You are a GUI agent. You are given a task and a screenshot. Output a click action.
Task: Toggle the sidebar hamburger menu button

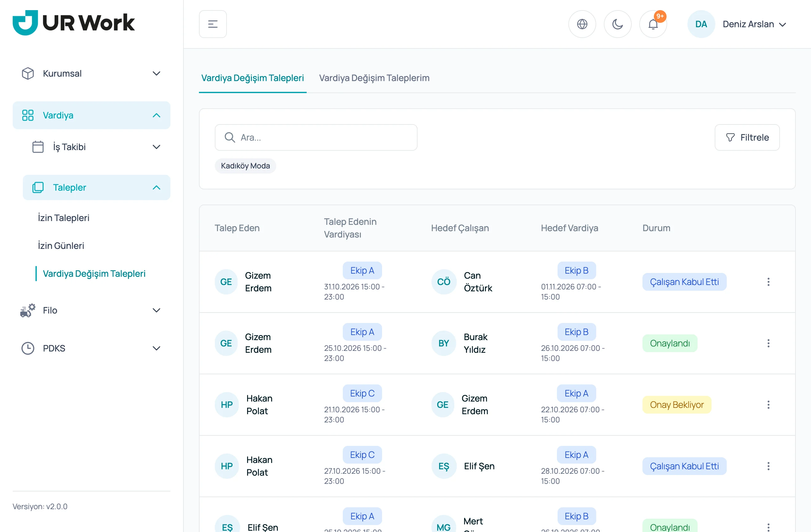click(x=213, y=24)
